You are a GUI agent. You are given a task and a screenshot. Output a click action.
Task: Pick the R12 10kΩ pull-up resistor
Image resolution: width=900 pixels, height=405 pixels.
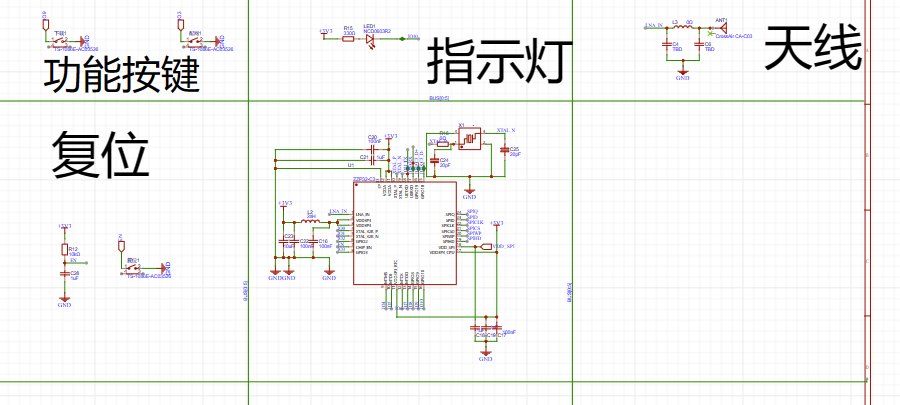pos(65,249)
